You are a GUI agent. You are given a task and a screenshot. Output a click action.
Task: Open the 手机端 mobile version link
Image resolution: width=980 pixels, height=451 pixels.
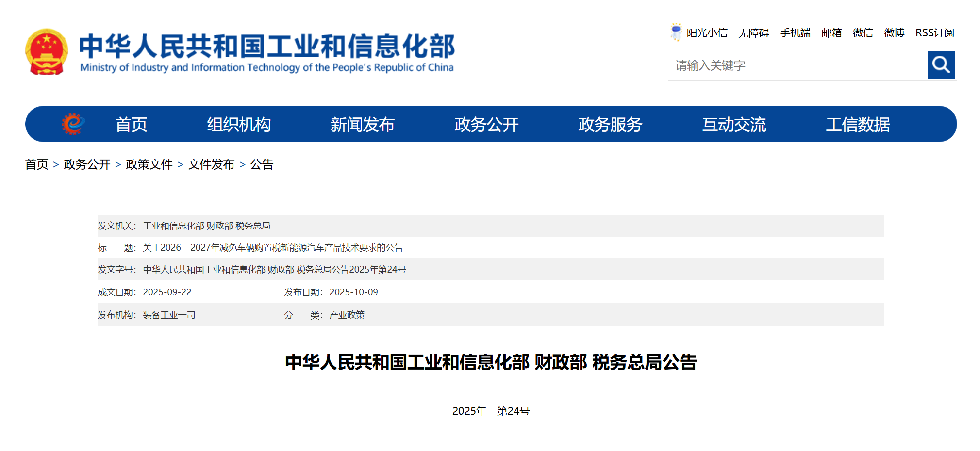click(795, 33)
